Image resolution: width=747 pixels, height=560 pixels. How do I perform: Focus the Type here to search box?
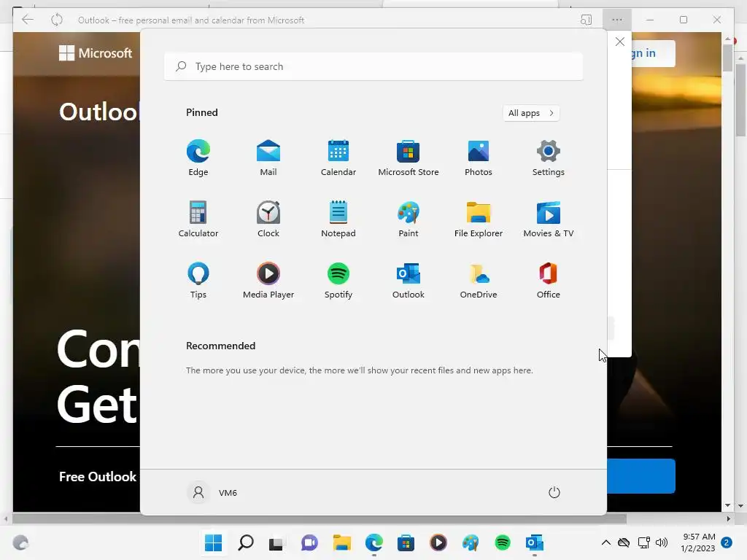(373, 66)
